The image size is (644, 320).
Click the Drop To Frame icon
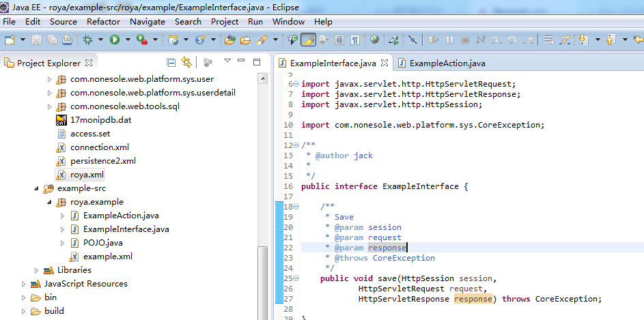pos(548,40)
